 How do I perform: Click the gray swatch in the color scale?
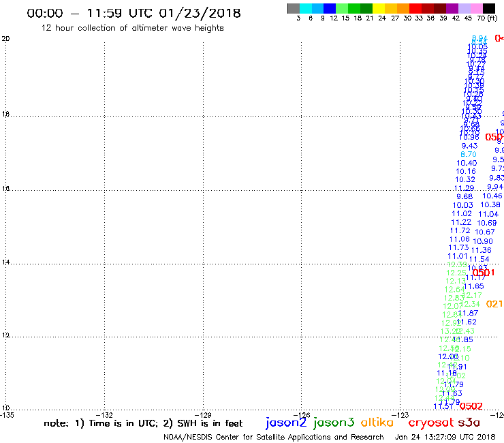click(x=294, y=8)
